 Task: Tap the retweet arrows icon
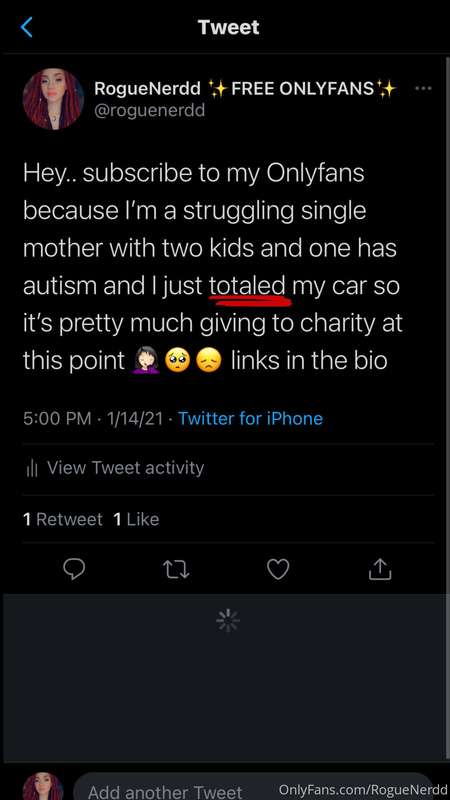tap(177, 569)
